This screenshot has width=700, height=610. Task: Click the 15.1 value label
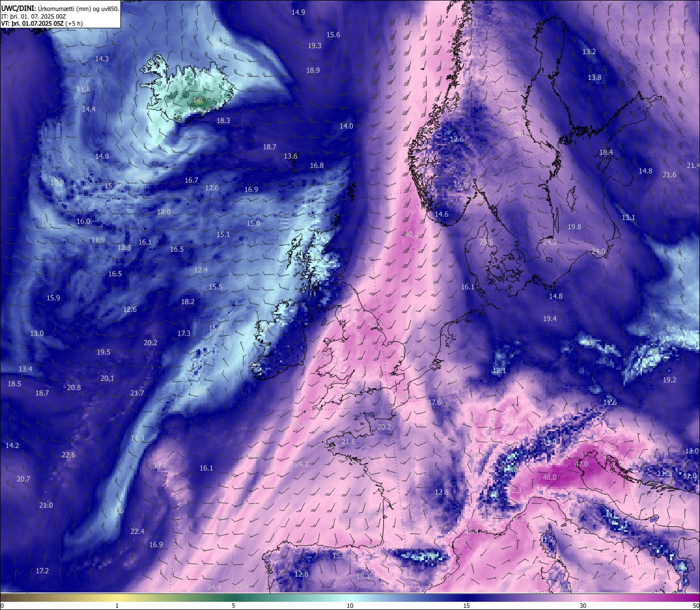(223, 234)
